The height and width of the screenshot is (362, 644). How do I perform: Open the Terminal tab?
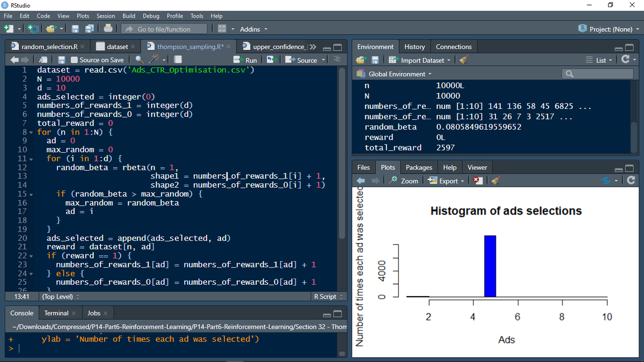pyautogui.click(x=56, y=313)
